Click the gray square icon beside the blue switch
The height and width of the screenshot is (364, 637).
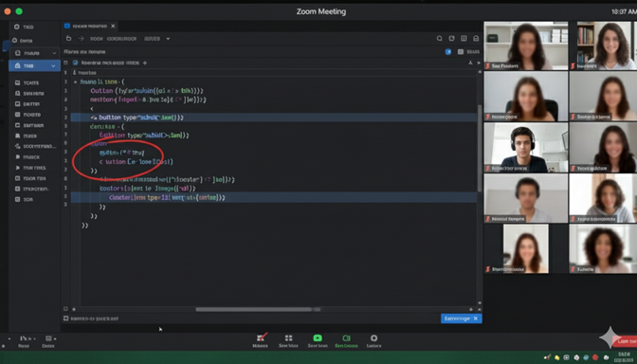(461, 52)
